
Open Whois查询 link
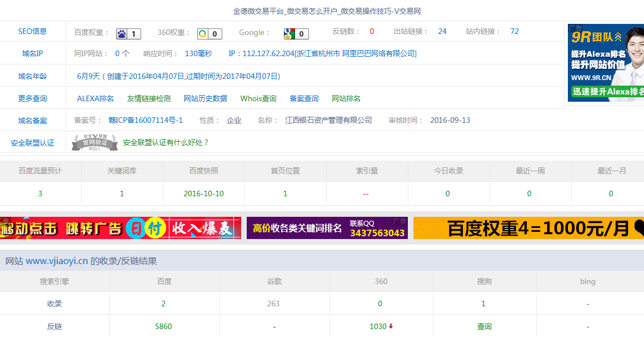pyautogui.click(x=258, y=98)
